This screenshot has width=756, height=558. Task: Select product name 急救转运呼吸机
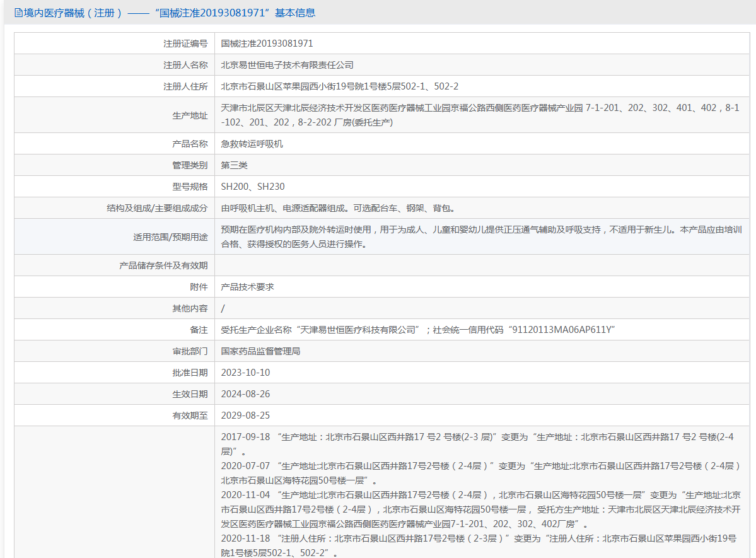pos(252,144)
